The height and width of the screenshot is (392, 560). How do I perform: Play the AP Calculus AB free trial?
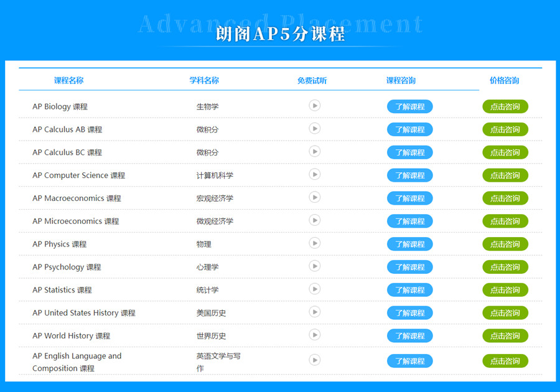(x=315, y=129)
